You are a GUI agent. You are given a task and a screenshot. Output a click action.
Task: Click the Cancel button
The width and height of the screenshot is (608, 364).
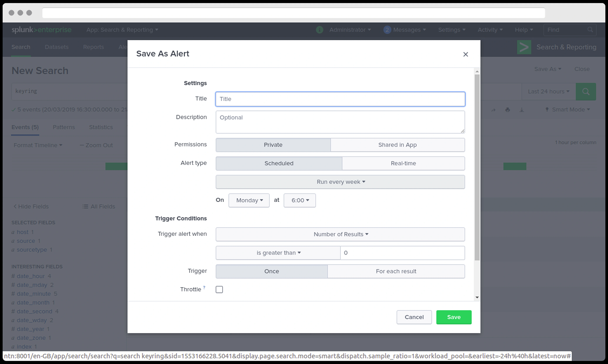tap(414, 317)
